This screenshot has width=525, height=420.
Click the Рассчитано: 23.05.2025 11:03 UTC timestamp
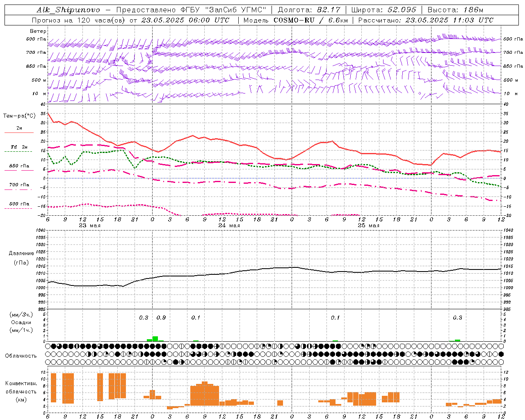pos(426,20)
